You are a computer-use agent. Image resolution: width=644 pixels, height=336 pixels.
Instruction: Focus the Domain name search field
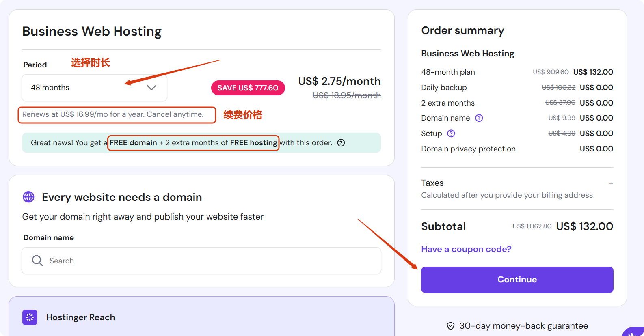211,261
